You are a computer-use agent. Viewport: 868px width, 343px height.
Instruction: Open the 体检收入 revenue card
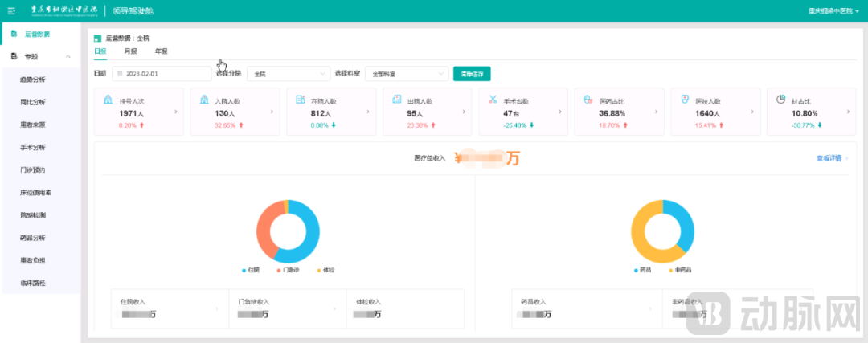(x=405, y=308)
